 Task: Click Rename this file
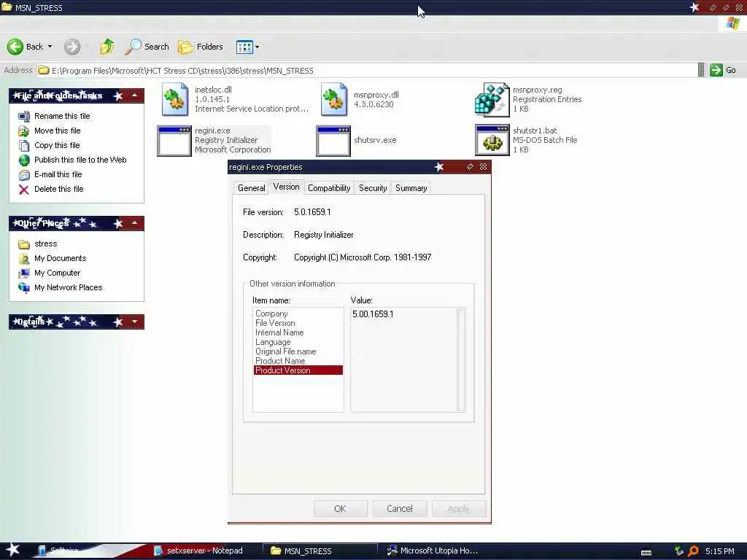62,116
